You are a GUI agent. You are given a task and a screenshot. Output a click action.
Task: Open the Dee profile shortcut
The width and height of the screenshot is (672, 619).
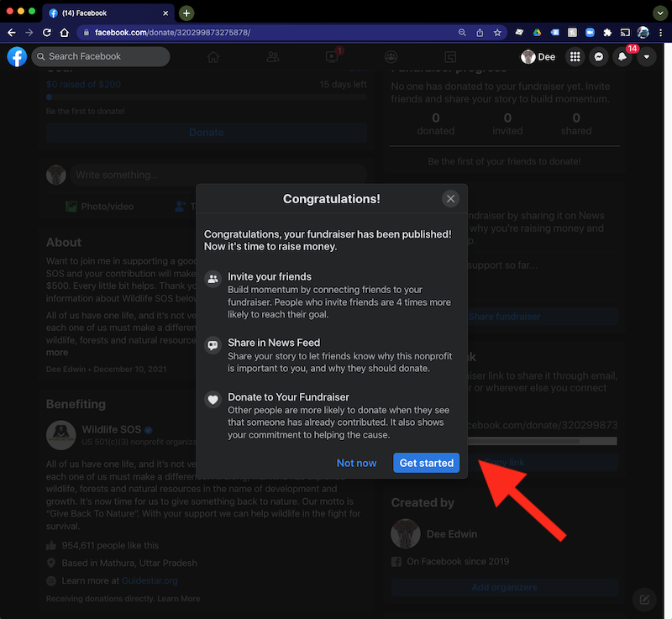pos(538,57)
